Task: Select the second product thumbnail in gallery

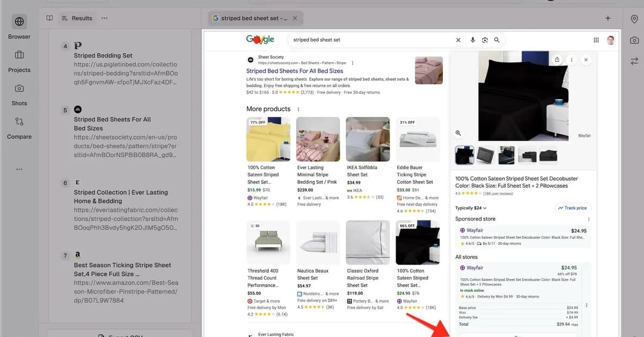Action: [486, 155]
